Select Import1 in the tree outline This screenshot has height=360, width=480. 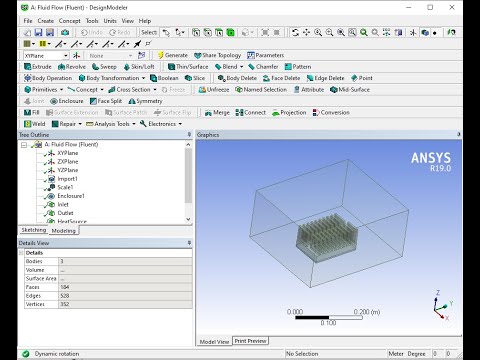point(67,179)
